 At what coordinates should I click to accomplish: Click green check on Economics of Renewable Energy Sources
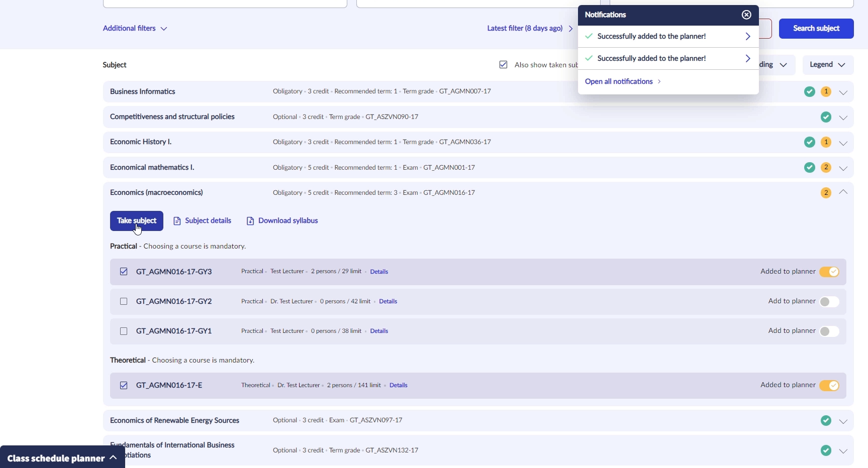pyautogui.click(x=826, y=421)
